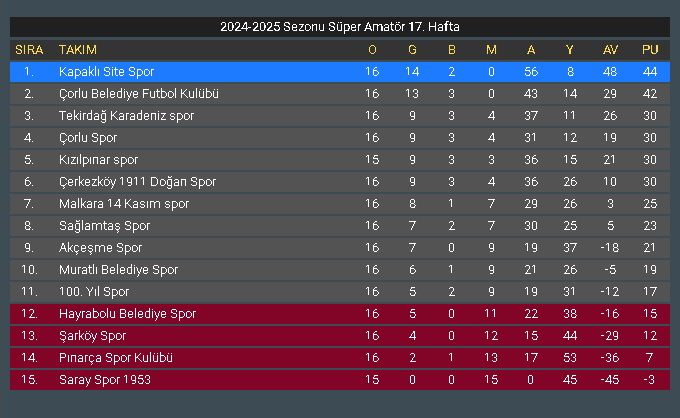Open Pınarça Spor Kulübü entry
Screen dimensions: 680x418
(340, 358)
